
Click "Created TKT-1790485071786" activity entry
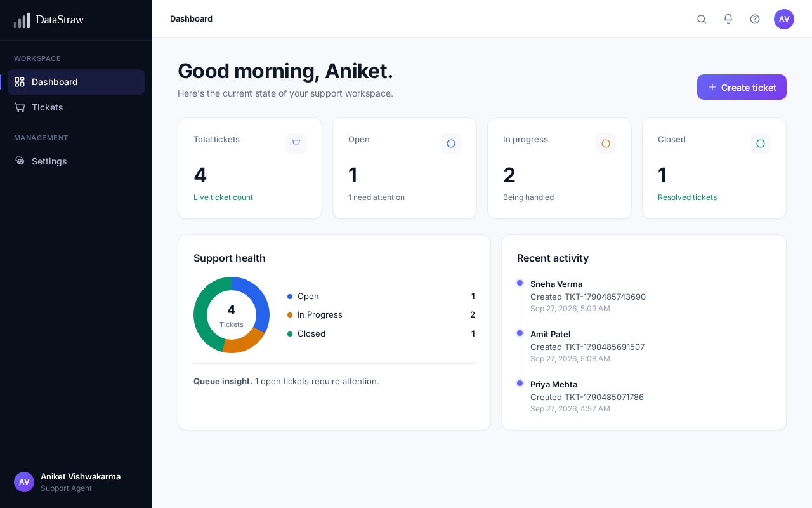[587, 397]
